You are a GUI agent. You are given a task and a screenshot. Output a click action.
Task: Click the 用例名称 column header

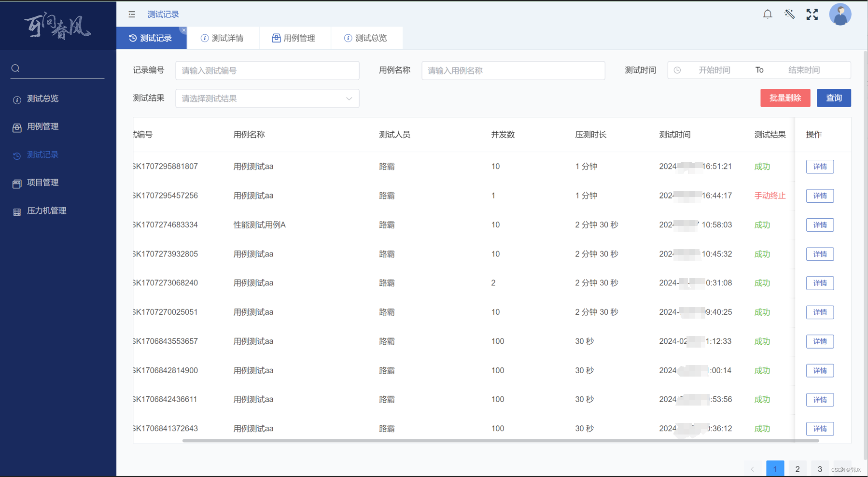click(x=249, y=135)
